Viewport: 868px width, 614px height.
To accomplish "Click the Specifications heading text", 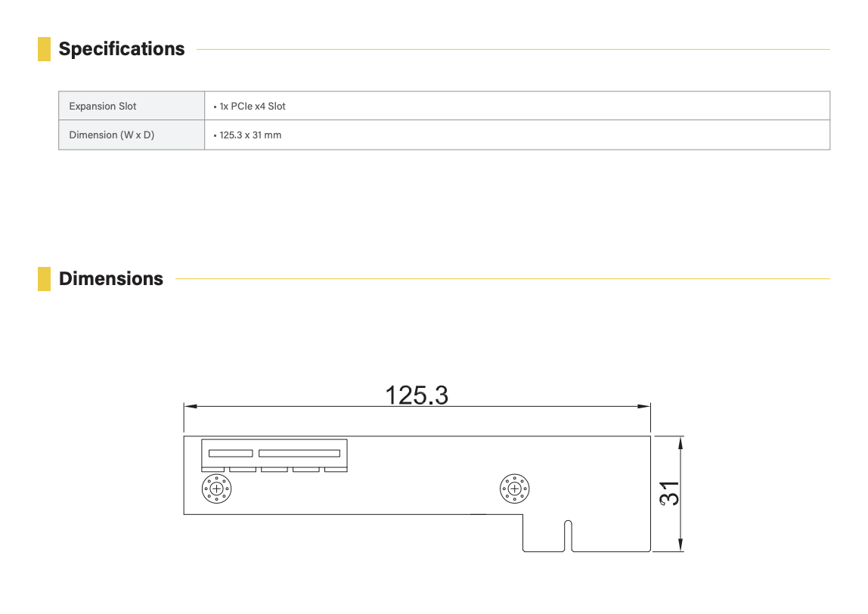I will pos(122,49).
